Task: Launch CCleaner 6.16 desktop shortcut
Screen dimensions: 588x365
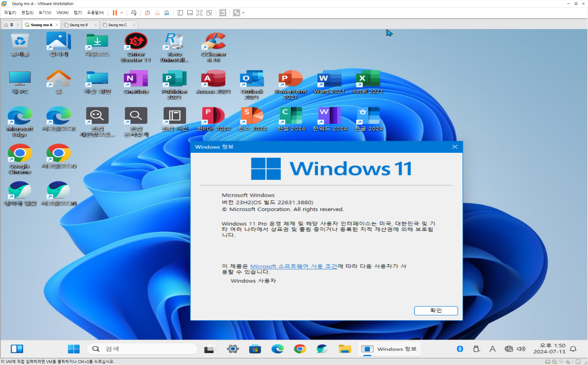Action: [x=214, y=47]
